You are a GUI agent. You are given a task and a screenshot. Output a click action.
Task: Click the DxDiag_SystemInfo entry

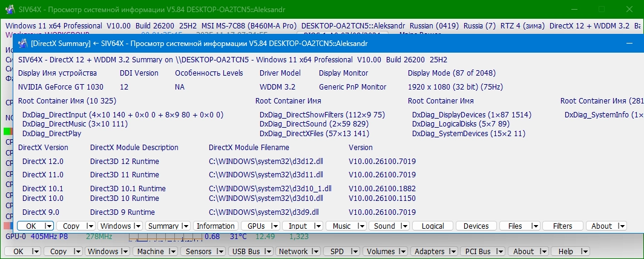(604, 115)
